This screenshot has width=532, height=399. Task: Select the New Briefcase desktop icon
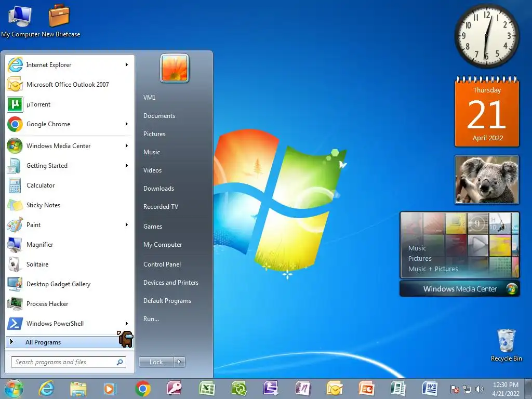coord(60,20)
